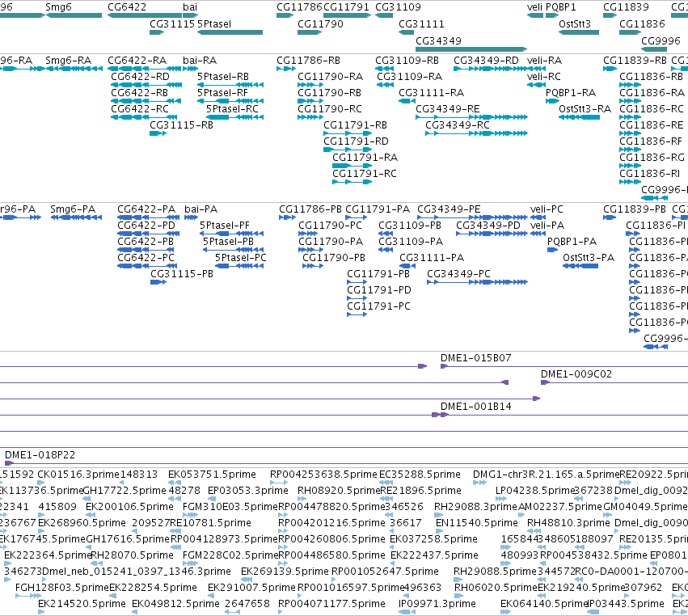
Task: Click gene label CG31111
Action: [x=421, y=24]
